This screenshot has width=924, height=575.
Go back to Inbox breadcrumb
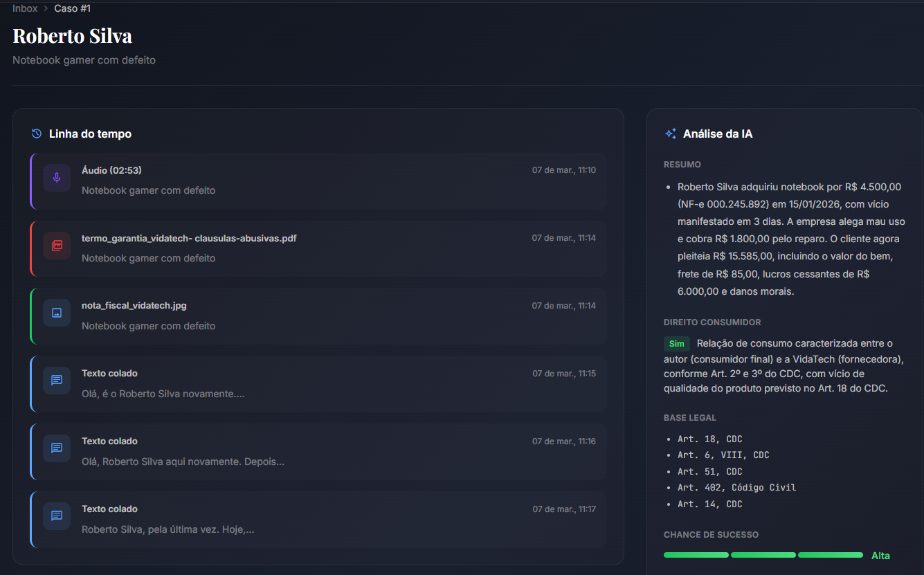25,8
